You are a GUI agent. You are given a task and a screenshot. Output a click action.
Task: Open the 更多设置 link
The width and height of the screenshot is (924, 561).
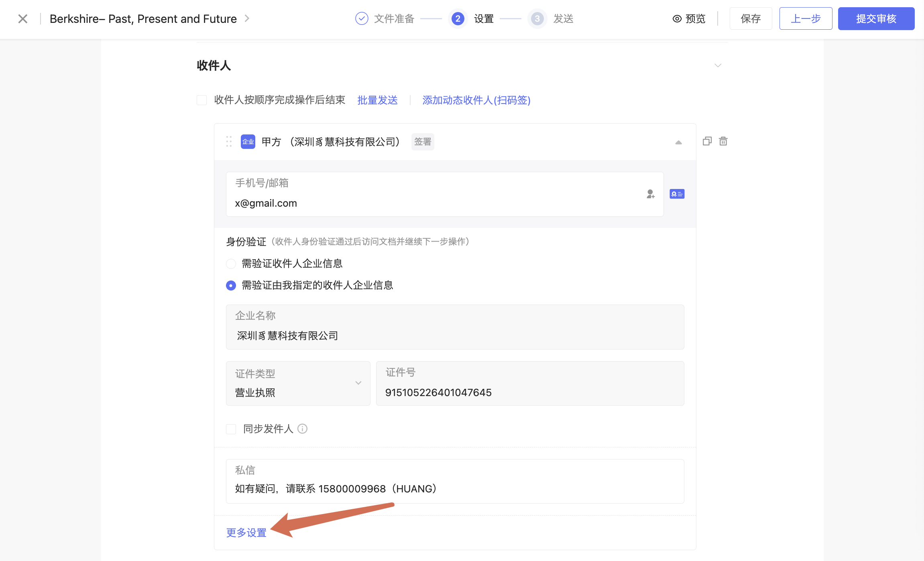[246, 533]
